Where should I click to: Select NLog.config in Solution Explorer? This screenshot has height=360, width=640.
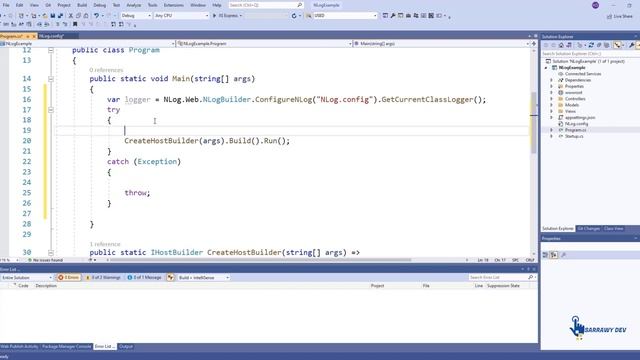click(x=576, y=124)
